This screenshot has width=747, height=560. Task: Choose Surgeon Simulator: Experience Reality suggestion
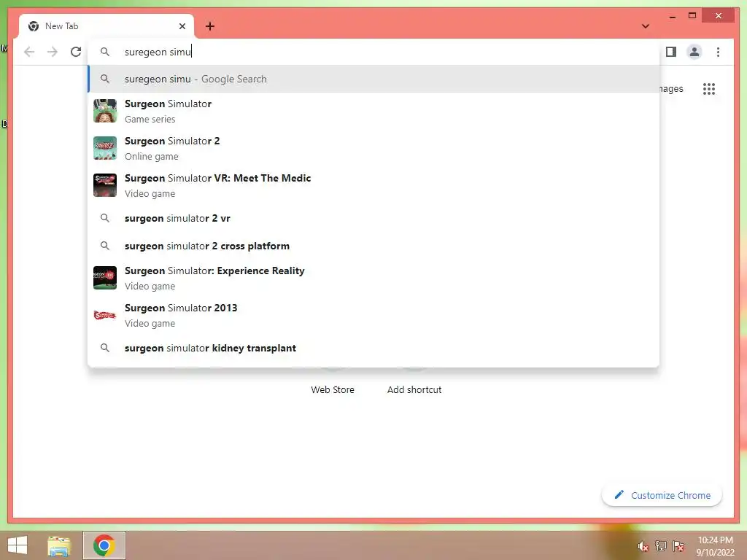click(374, 278)
